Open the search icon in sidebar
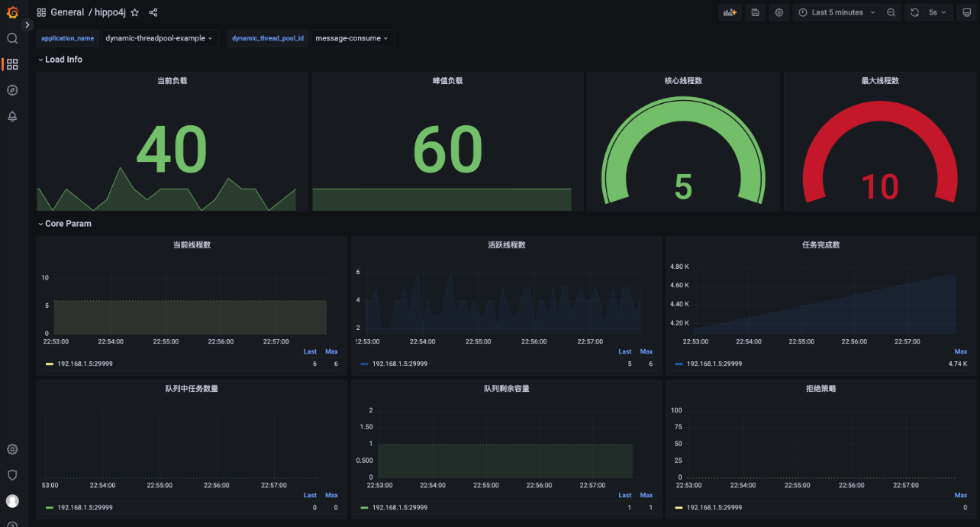This screenshot has width=980, height=527. click(12, 38)
